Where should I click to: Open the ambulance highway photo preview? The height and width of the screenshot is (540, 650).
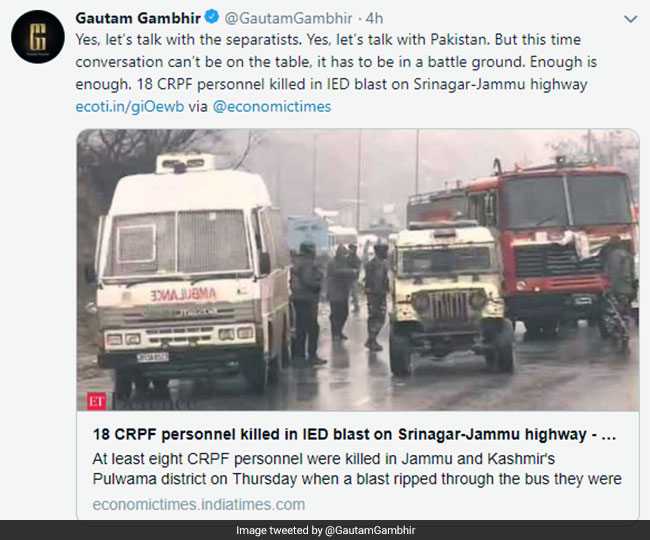coord(358,270)
